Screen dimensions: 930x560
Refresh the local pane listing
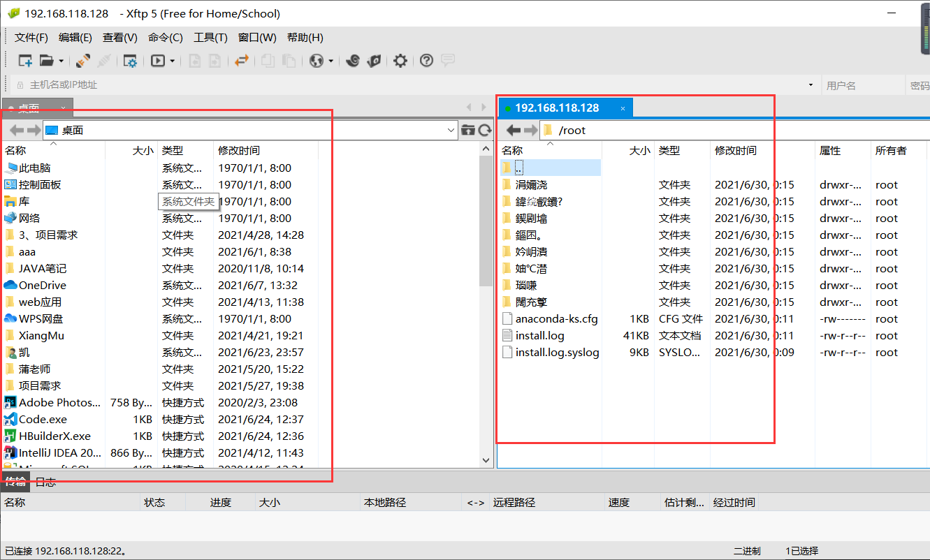click(x=485, y=130)
